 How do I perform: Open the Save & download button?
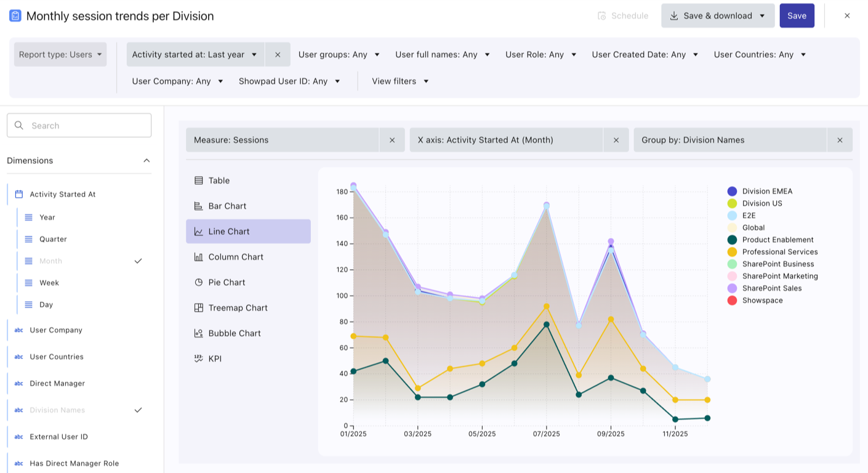click(x=717, y=16)
